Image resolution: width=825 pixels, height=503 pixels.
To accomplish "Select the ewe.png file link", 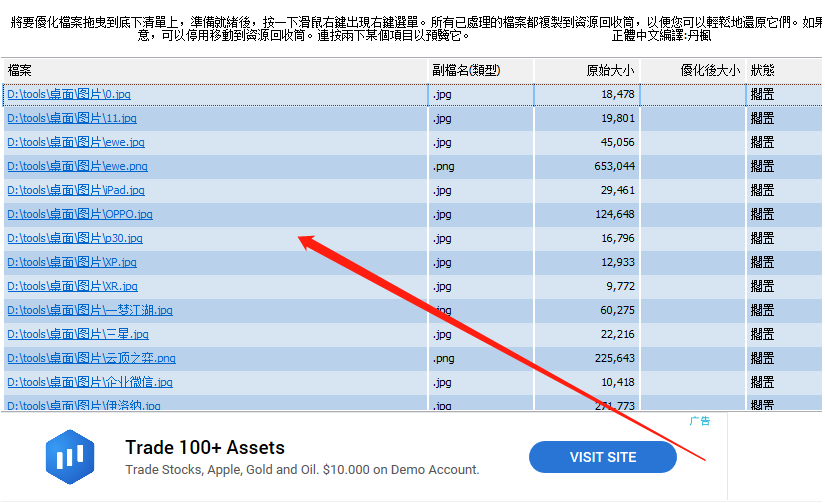I will pyautogui.click(x=77, y=167).
